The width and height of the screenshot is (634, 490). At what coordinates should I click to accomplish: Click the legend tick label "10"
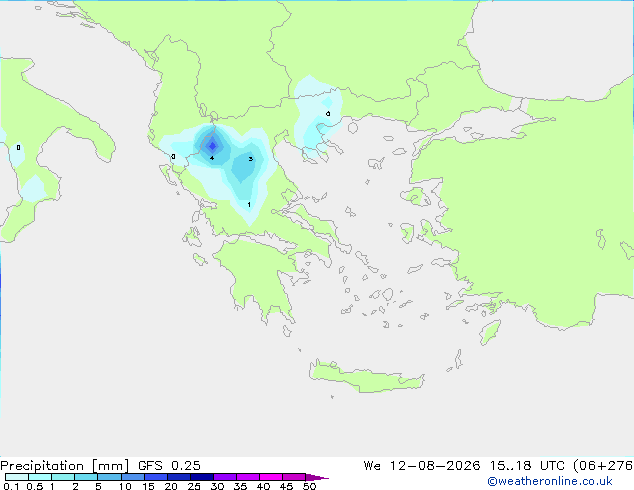tap(125, 486)
